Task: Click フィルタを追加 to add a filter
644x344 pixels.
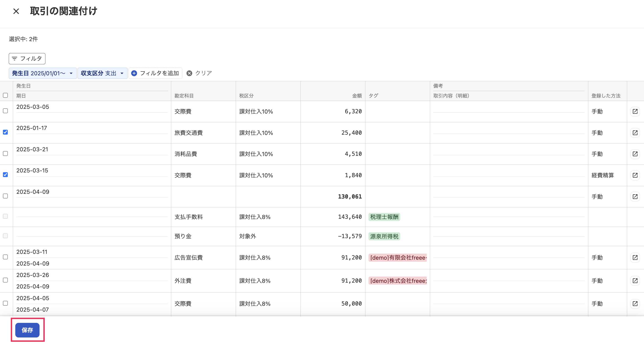Action: (155, 73)
